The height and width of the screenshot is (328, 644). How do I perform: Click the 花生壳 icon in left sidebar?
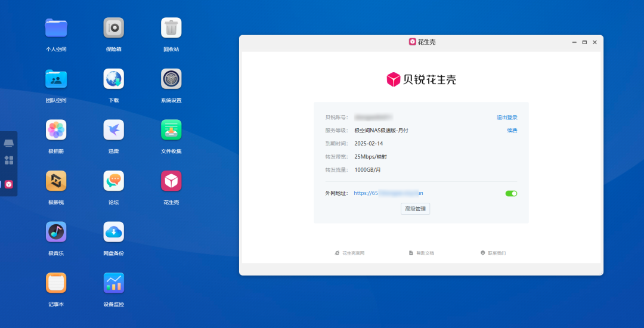tap(9, 184)
